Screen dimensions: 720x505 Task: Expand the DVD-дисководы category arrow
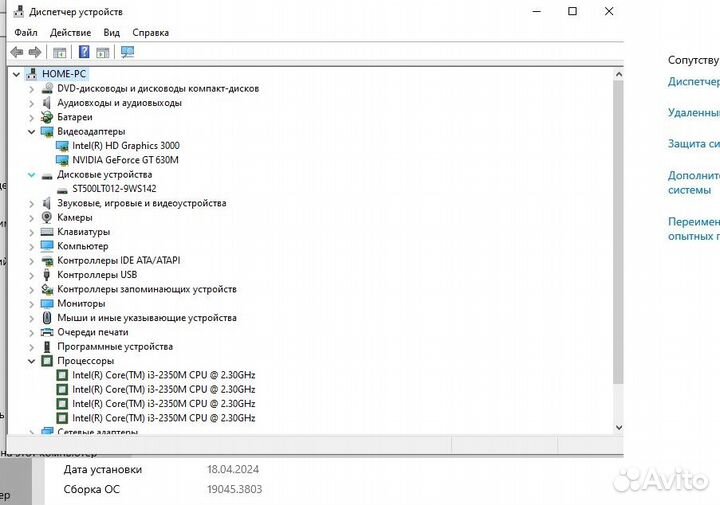(31, 89)
